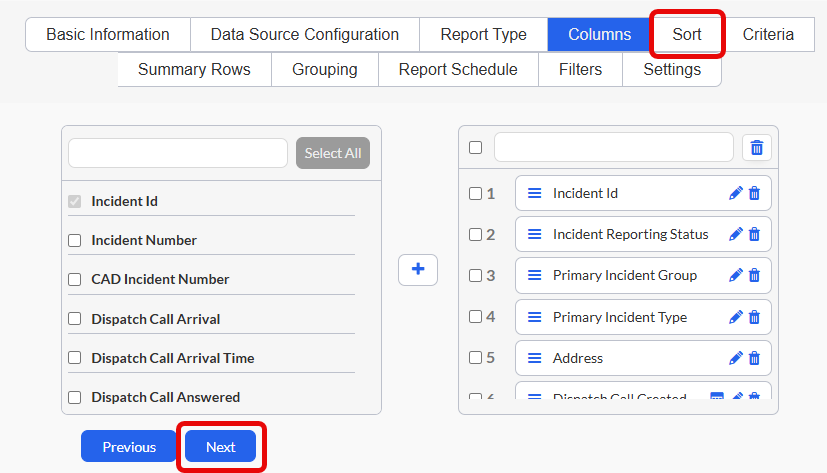
Task: Toggle the select-all checkbox above column list
Action: (475, 148)
